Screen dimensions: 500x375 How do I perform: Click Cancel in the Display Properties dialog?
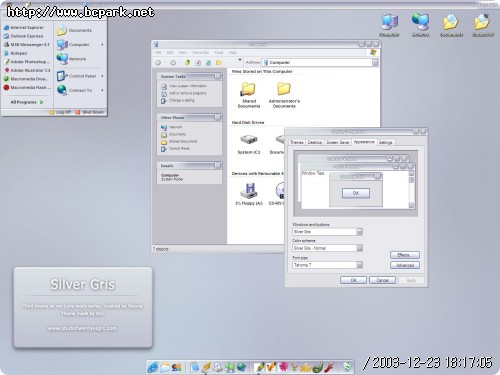click(382, 280)
